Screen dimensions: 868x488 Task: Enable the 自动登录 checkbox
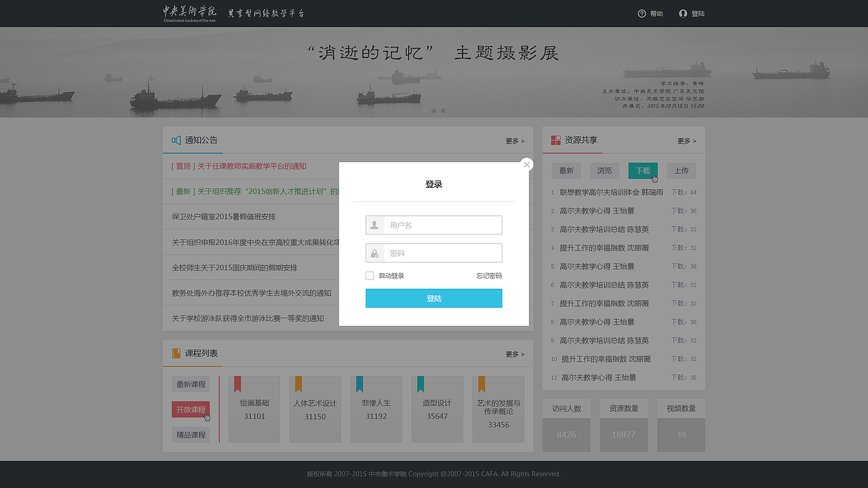(x=370, y=275)
